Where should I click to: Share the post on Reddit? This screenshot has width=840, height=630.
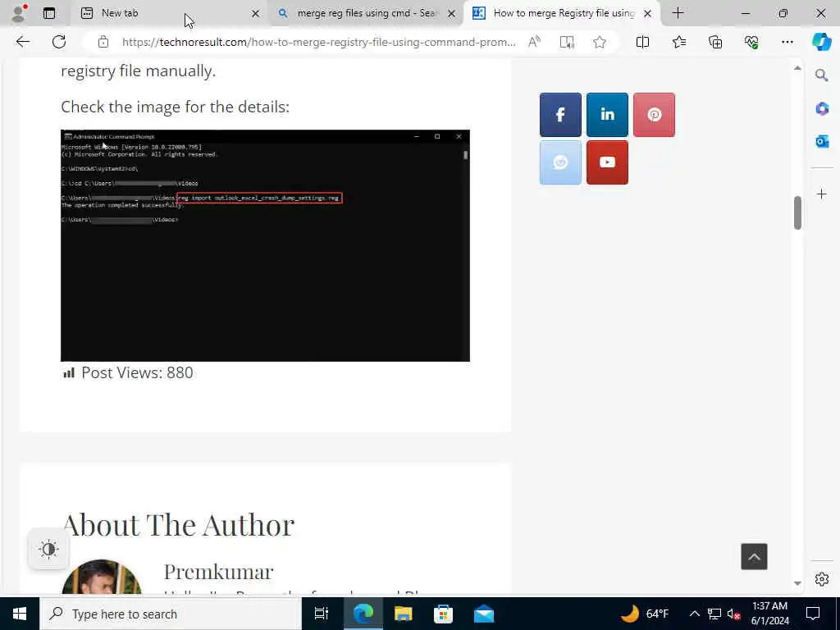tap(560, 162)
